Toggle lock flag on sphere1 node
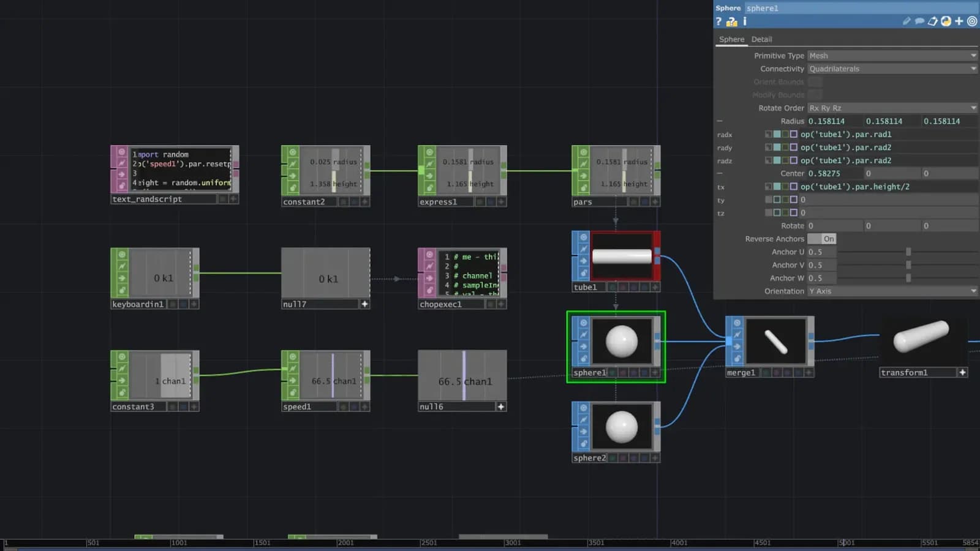This screenshot has height=551, width=980. click(x=584, y=358)
